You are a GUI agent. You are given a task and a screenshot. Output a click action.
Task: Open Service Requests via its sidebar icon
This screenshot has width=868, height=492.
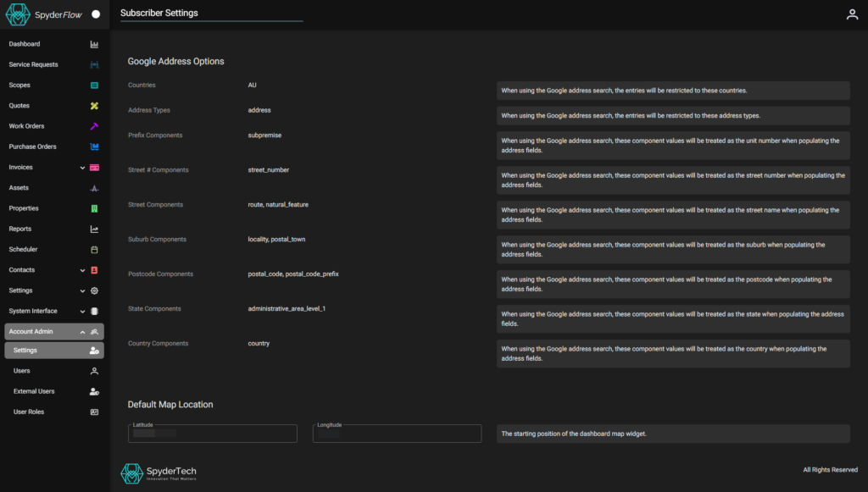point(95,64)
